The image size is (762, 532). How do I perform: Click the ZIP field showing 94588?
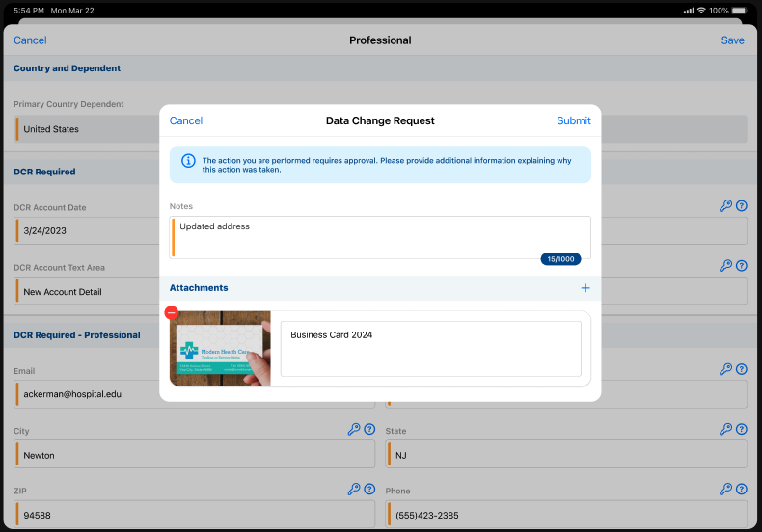(193, 516)
